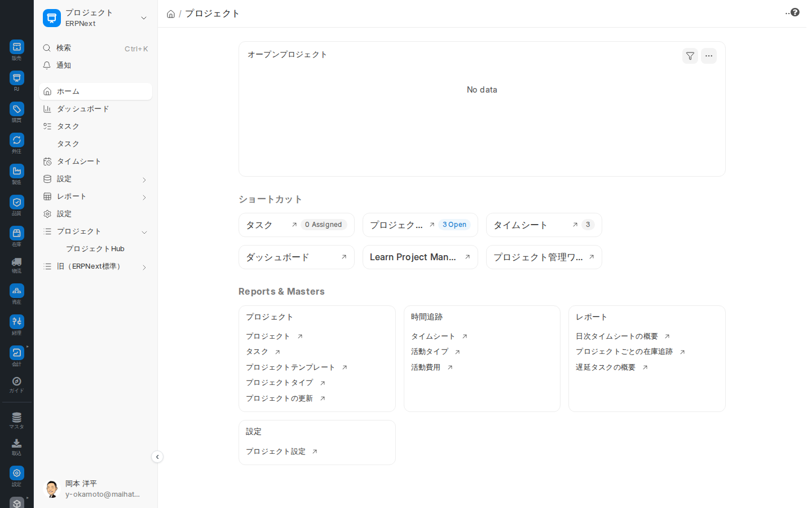Viewport: 812px width, 508px height.
Task: Click the プロジェクトの更新 link
Action: (x=280, y=398)
